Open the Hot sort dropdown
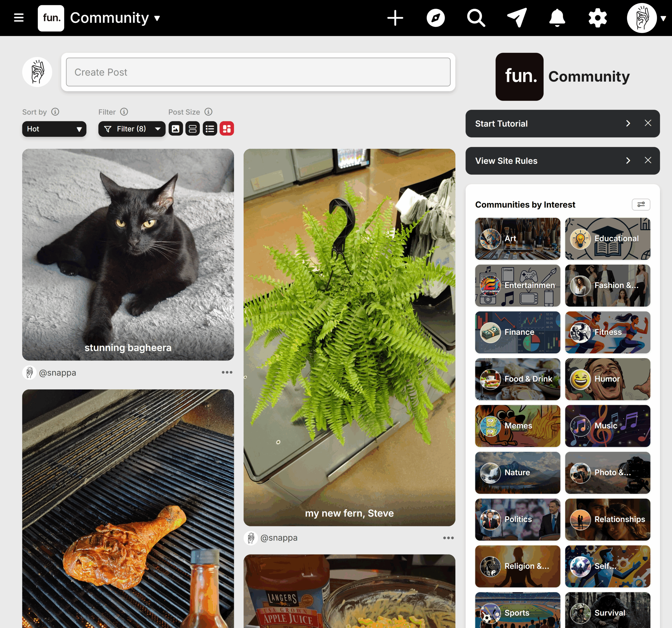This screenshot has width=672, height=628. coord(54,129)
